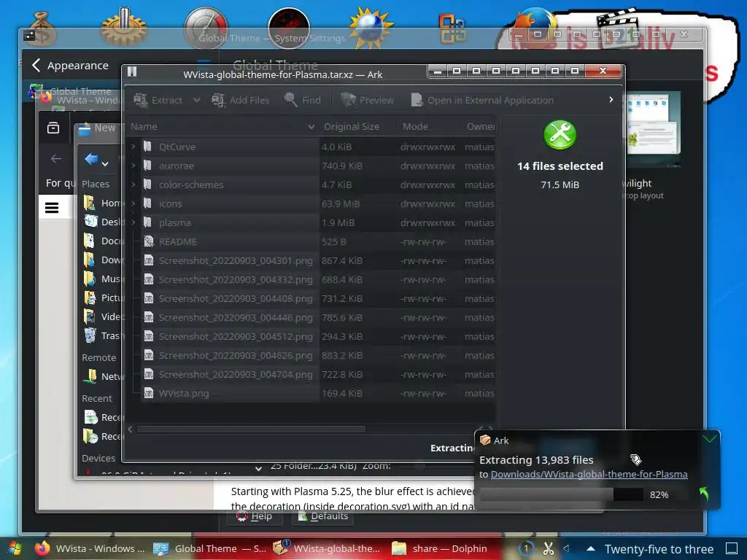Viewport: 747px width, 560px height.
Task: Switch to Global Theme System Settings taskbar entry
Action: pos(209,548)
